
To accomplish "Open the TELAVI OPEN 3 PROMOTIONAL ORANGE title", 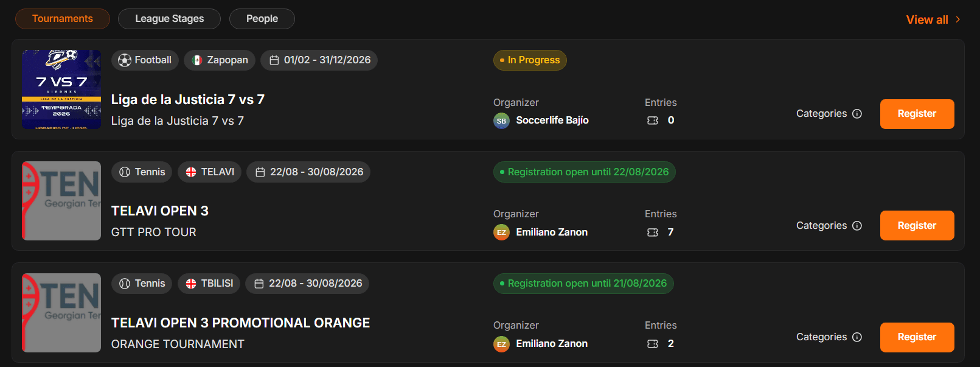I will click(241, 323).
